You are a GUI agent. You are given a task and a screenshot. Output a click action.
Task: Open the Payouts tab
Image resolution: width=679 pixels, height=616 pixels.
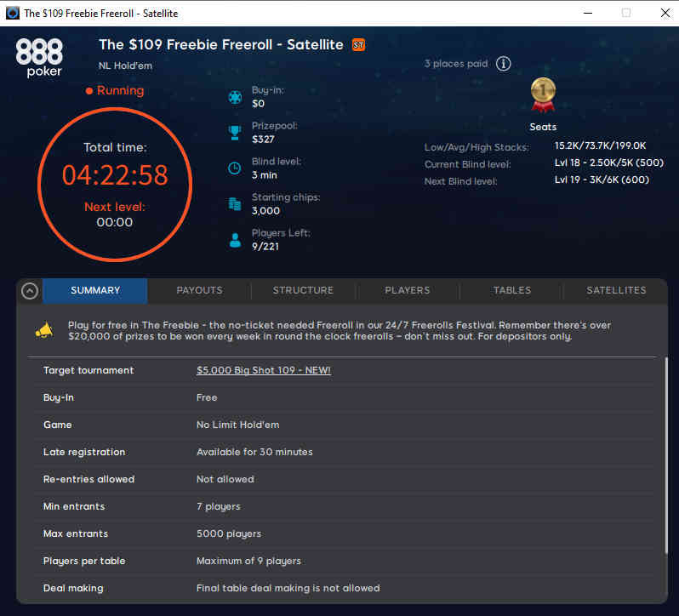[x=199, y=290]
